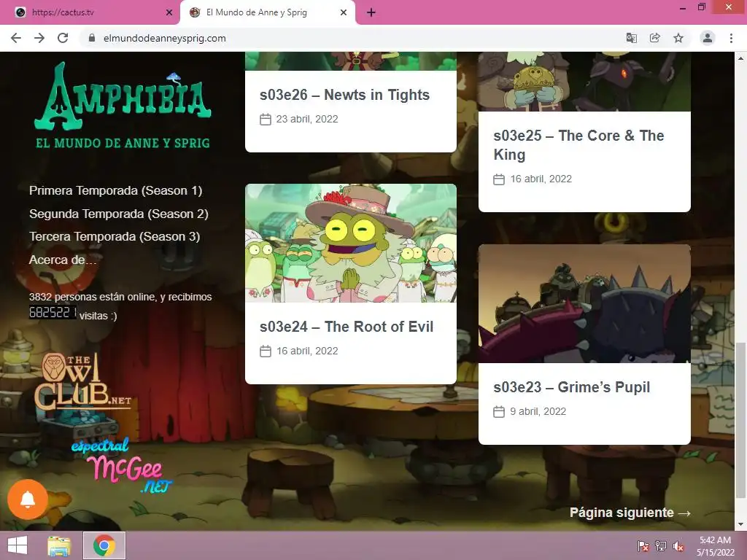Open the Chrome three-dot menu

[731, 38]
